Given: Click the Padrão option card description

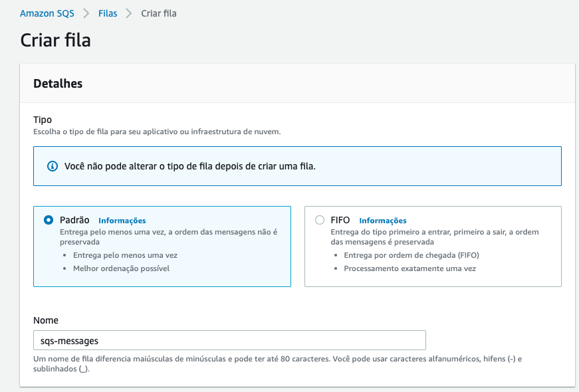Looking at the screenshot, I should tap(169, 237).
